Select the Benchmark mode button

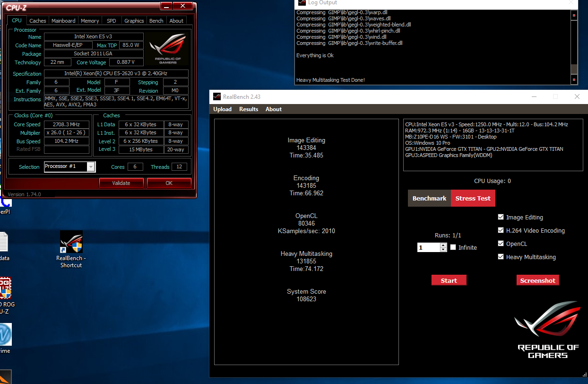tap(429, 198)
